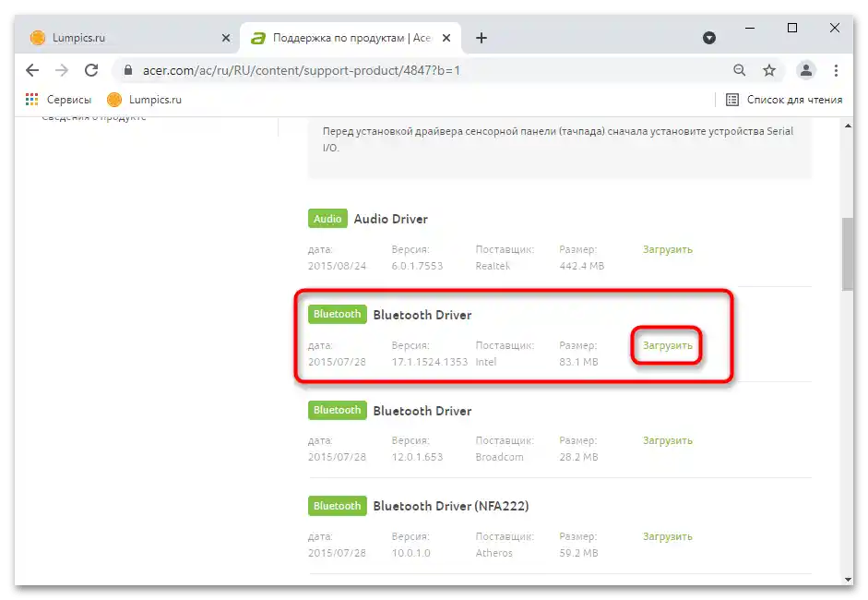
Task: Close the Acer support tab
Action: (x=446, y=38)
